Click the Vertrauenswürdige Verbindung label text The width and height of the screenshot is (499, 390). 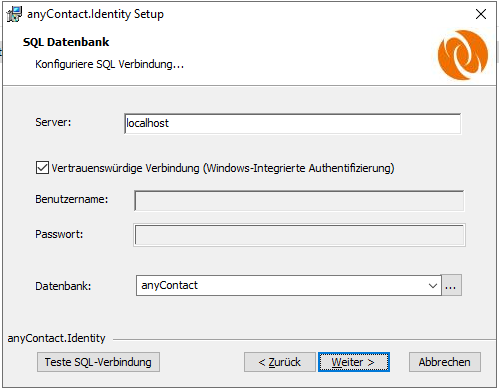coord(223,168)
